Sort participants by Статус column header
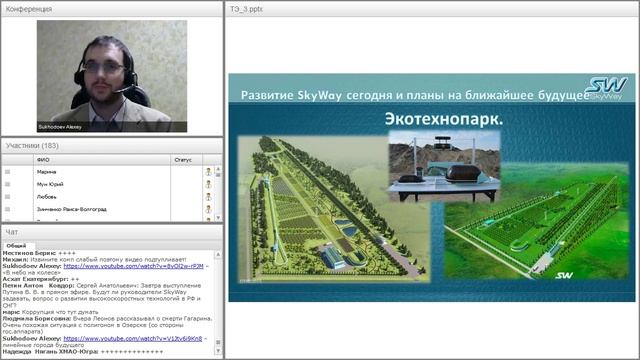 click(x=186, y=160)
